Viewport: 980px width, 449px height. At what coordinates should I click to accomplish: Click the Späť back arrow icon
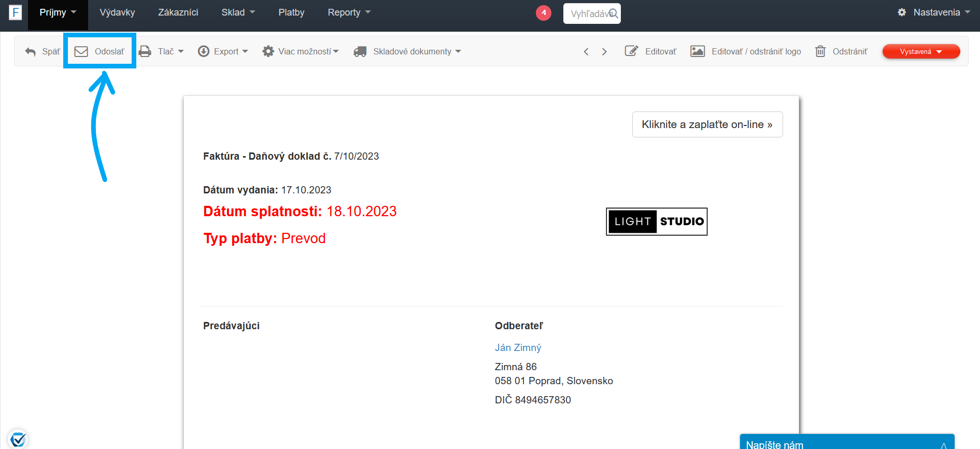[31, 52]
